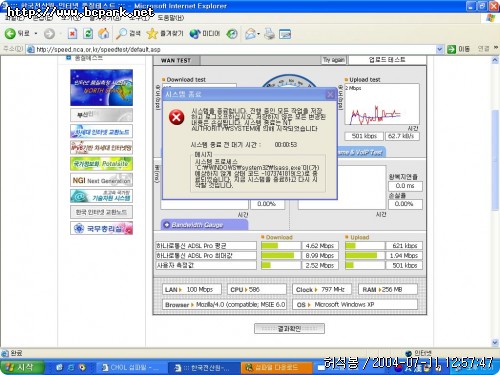Close the system shutdown dialog with X
500x375 pixels.
pyautogui.click(x=330, y=94)
